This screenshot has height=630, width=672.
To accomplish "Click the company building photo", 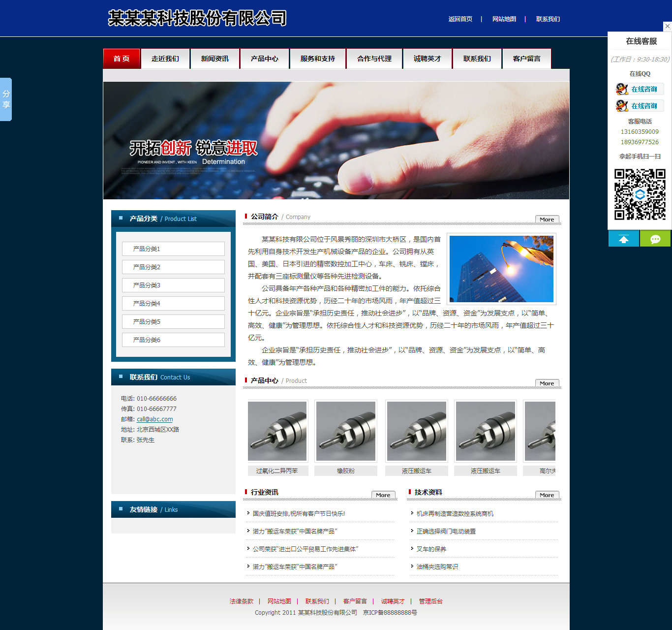I will click(501, 269).
